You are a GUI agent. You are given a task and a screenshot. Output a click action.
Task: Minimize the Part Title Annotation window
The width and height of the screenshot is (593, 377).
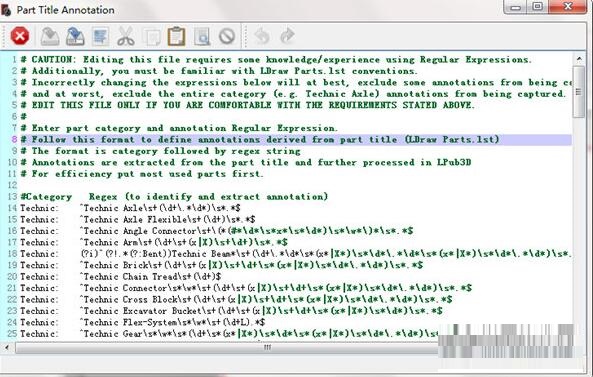(x=516, y=7)
